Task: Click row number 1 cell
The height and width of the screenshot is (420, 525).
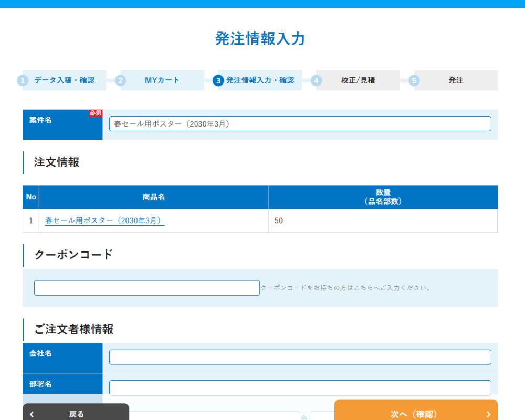Action: coord(31,220)
